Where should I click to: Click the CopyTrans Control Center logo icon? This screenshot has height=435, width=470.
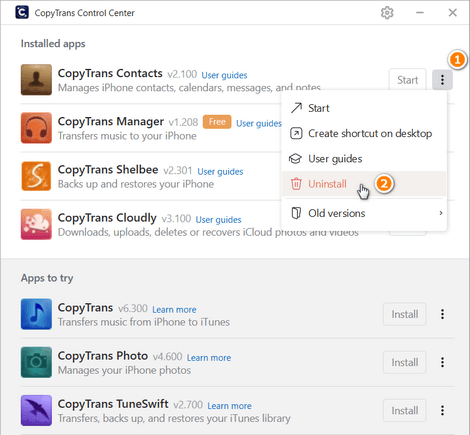pos(22,12)
